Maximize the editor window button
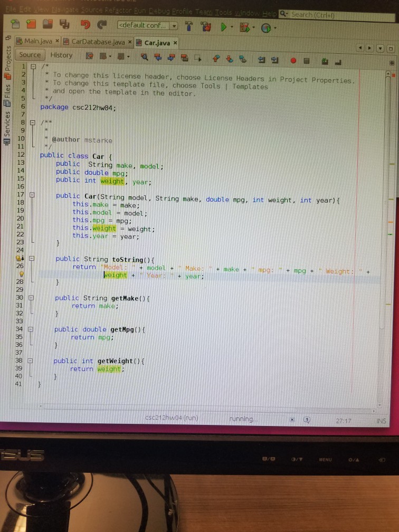The width and height of the screenshot is (399, 532). click(x=391, y=49)
